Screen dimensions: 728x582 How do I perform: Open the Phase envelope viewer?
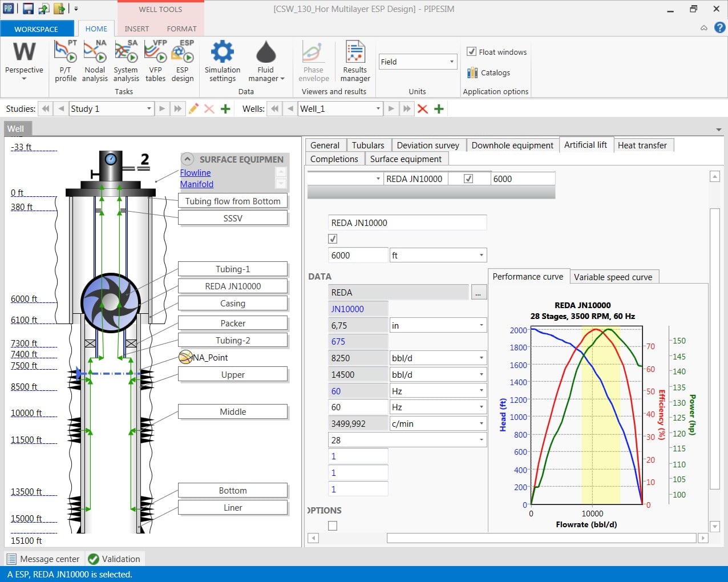pos(313,60)
